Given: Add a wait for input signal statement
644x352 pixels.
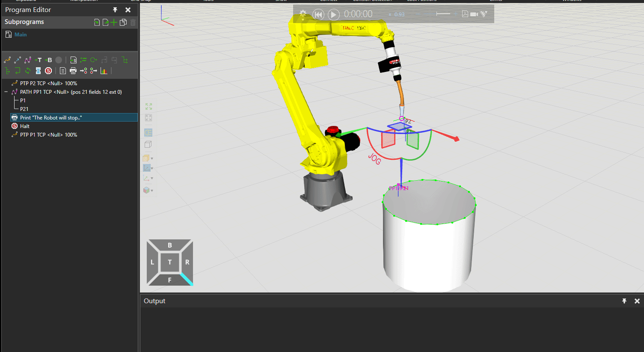Looking at the screenshot, I should coord(83,71).
